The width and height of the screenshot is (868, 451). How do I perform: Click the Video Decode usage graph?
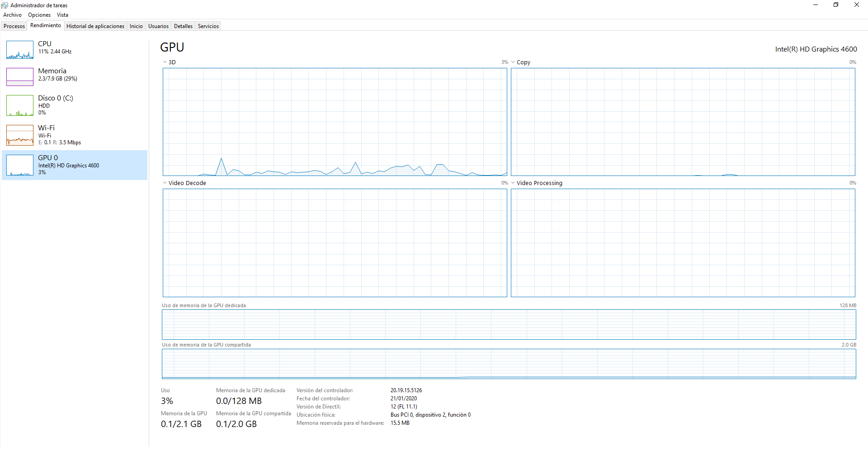pyautogui.click(x=335, y=243)
